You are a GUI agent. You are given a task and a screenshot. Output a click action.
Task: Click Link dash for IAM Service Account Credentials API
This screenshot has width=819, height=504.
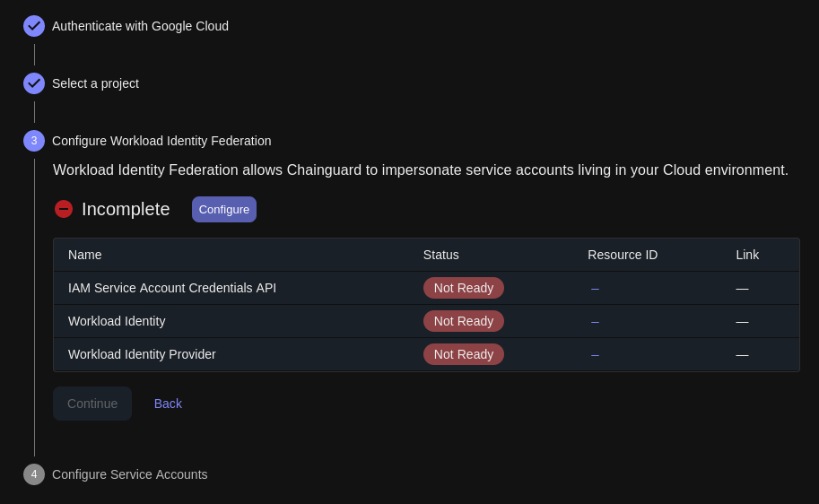pos(742,289)
